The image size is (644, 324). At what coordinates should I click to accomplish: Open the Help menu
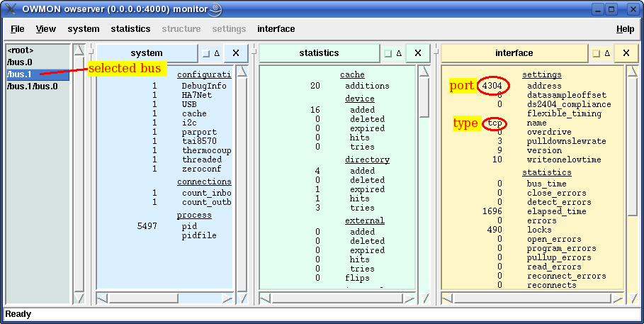625,29
